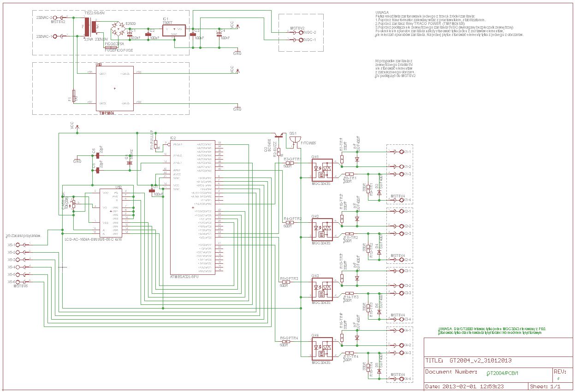Select the SG1 buzzer symbol
This screenshot has width=575, height=392.
[294, 140]
